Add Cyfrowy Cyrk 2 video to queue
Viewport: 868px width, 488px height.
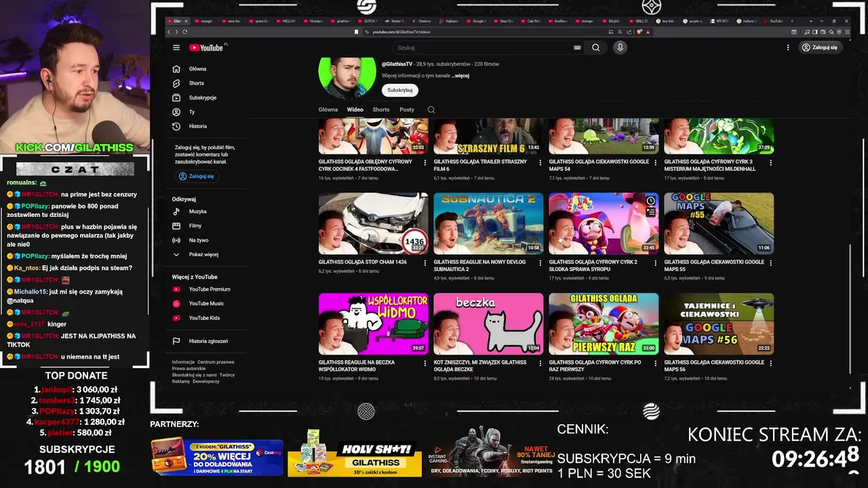(650, 212)
